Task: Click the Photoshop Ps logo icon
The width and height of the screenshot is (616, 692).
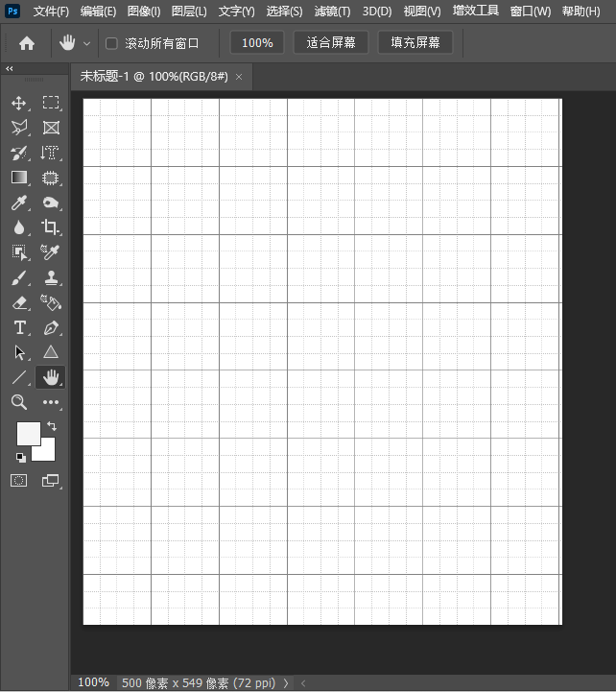Action: (12, 11)
